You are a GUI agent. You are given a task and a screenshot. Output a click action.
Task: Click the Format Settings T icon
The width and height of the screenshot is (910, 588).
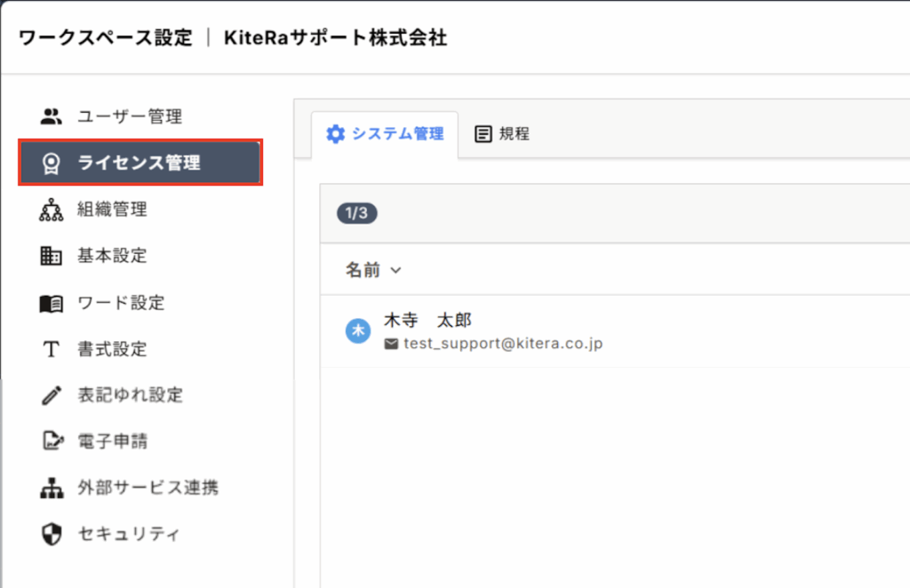click(x=52, y=350)
